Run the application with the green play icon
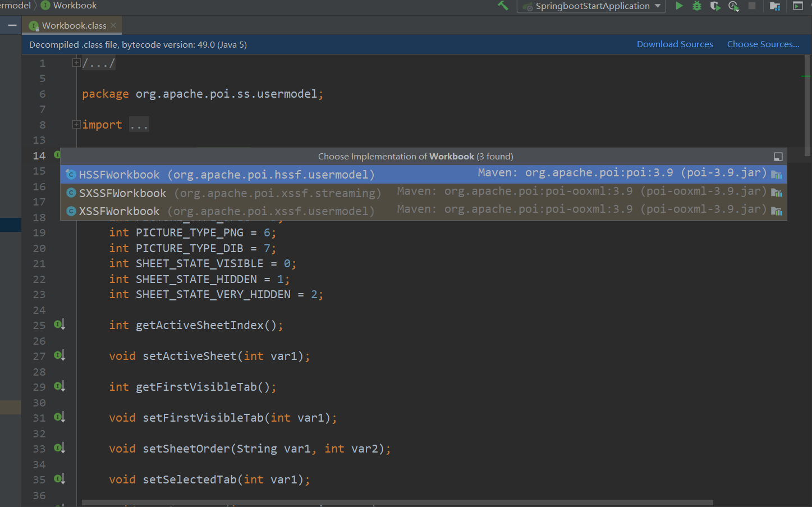The image size is (812, 507). pyautogui.click(x=679, y=6)
